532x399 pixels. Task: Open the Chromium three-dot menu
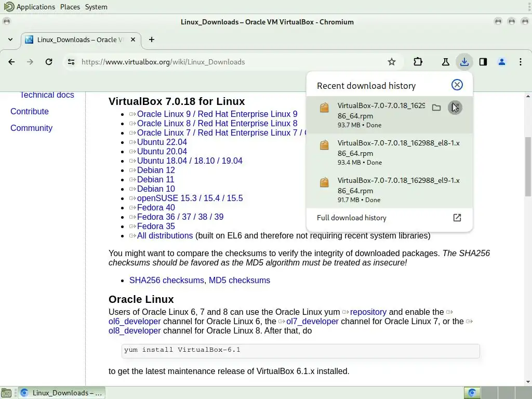(x=521, y=62)
